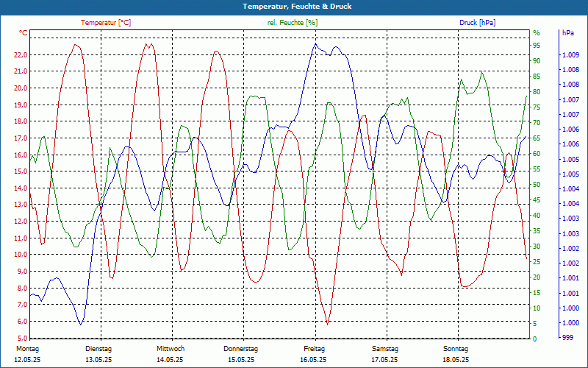This screenshot has height=368, width=588.
Task: Click the date '16.05.25'
Action: (313, 360)
